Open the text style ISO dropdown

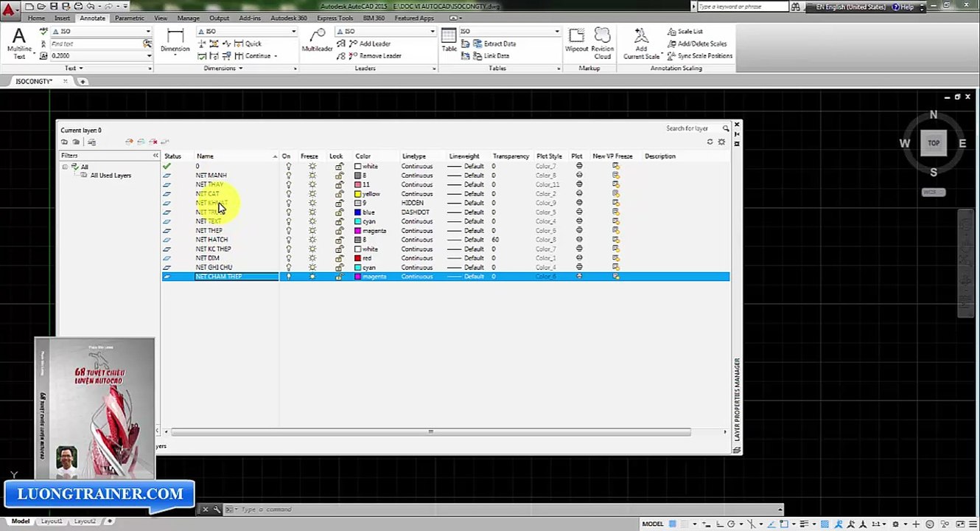pos(148,32)
